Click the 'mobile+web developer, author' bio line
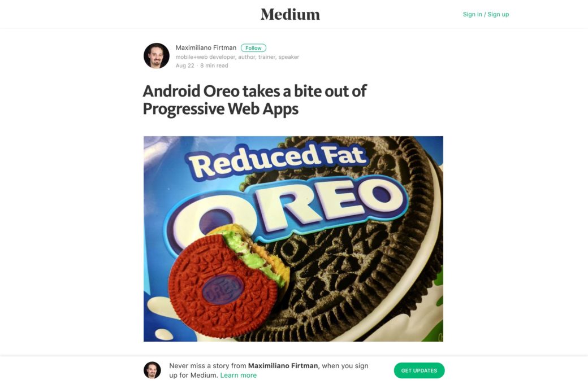Viewport: 588px width, 384px height. [x=237, y=57]
